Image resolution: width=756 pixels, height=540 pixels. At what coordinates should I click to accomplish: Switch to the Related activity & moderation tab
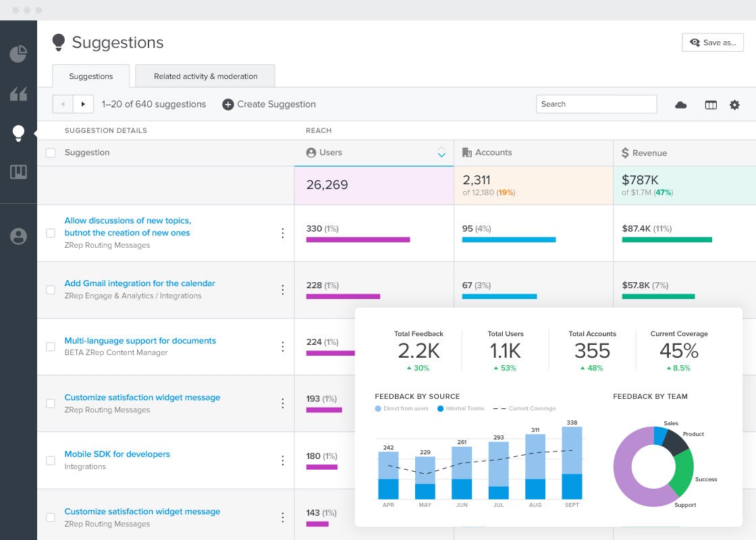(205, 76)
